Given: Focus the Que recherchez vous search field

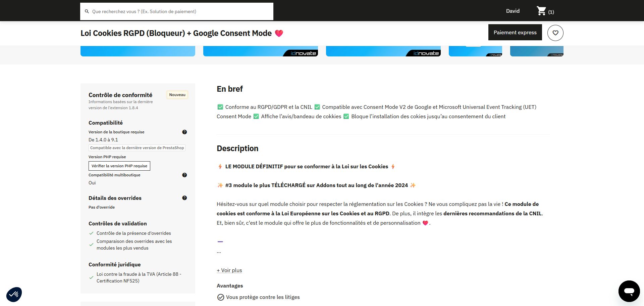Looking at the screenshot, I should [177, 11].
